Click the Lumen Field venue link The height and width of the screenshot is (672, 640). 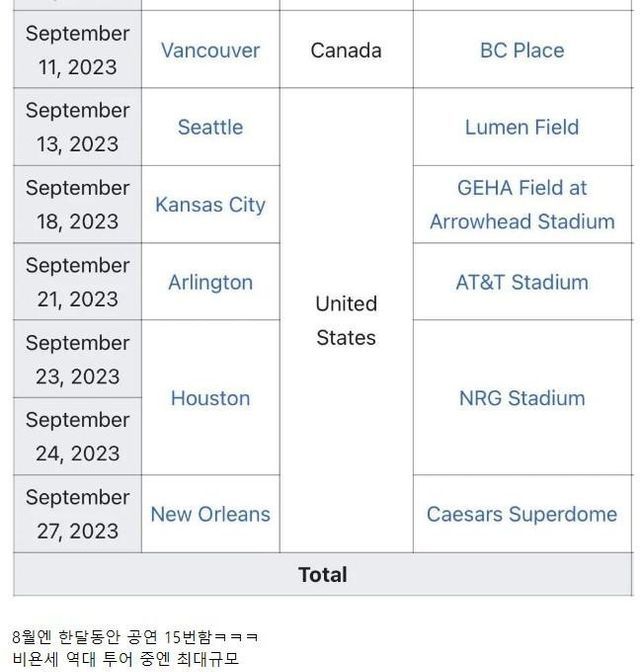coord(522,127)
